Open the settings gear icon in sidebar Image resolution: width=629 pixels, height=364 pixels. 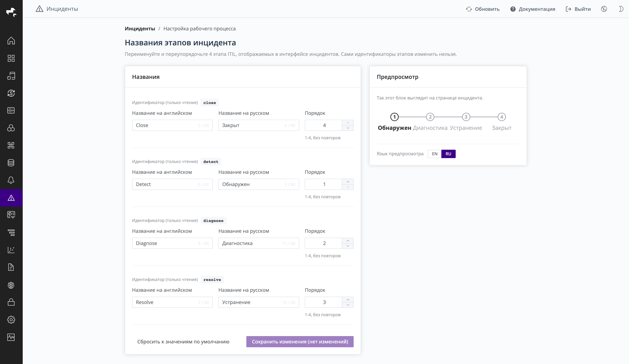click(11, 320)
